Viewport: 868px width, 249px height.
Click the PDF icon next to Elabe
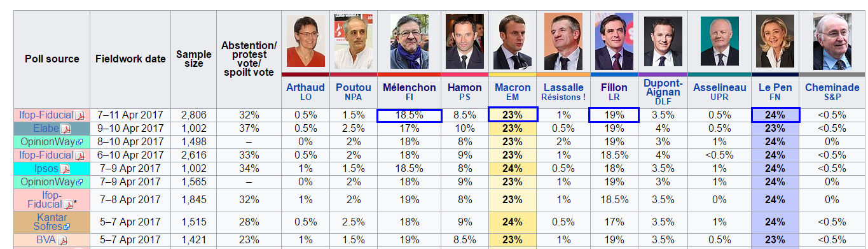[65, 129]
